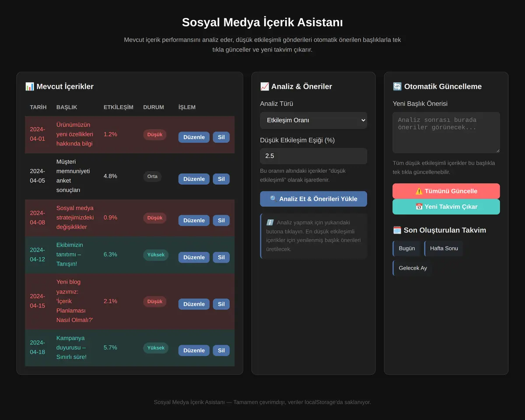Open the Analiz Türü dropdown
525x420 pixels.
[x=313, y=120]
